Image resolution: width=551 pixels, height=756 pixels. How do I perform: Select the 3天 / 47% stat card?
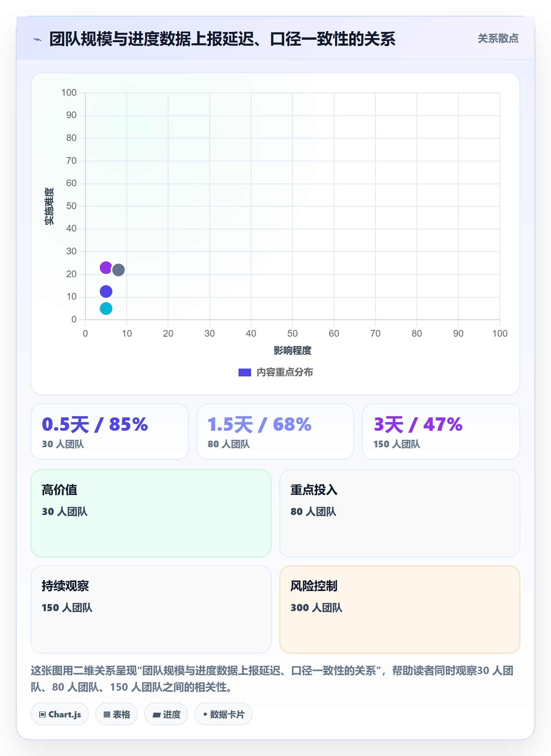pyautogui.click(x=441, y=432)
